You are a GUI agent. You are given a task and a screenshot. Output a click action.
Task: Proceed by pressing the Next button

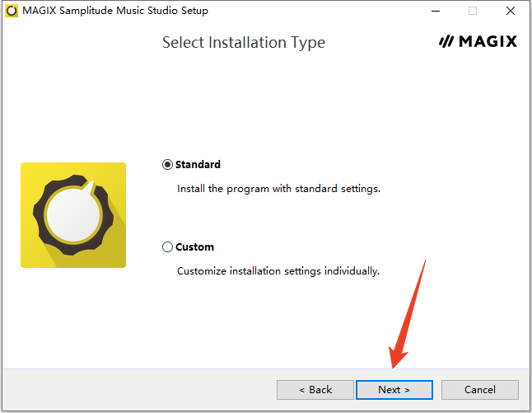(394, 389)
